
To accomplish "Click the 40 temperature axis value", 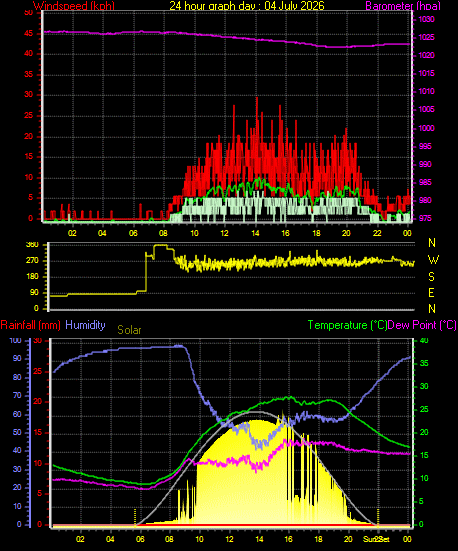I will tap(424, 341).
